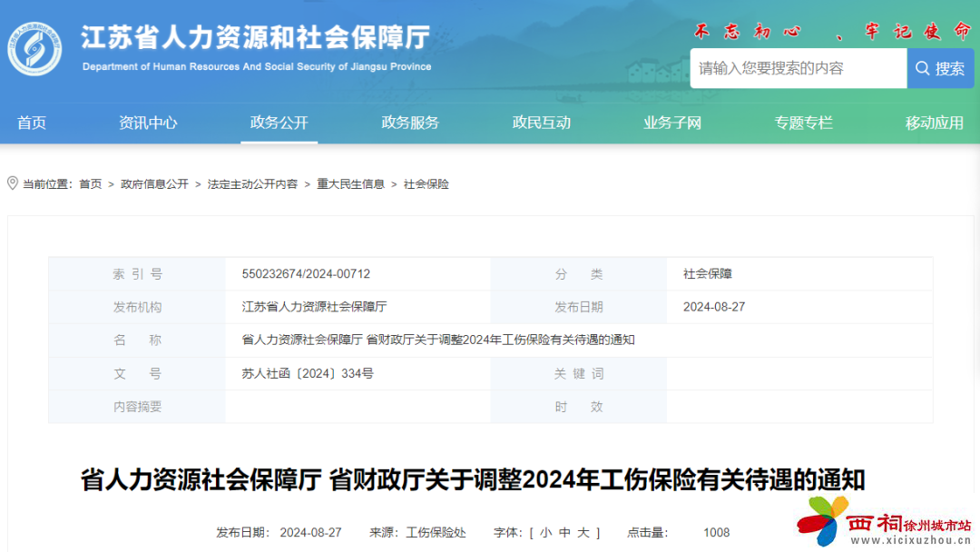Screen dimensions: 980x552
Task: Click the 社会保险 breadcrumb link
Action: pyautogui.click(x=426, y=184)
